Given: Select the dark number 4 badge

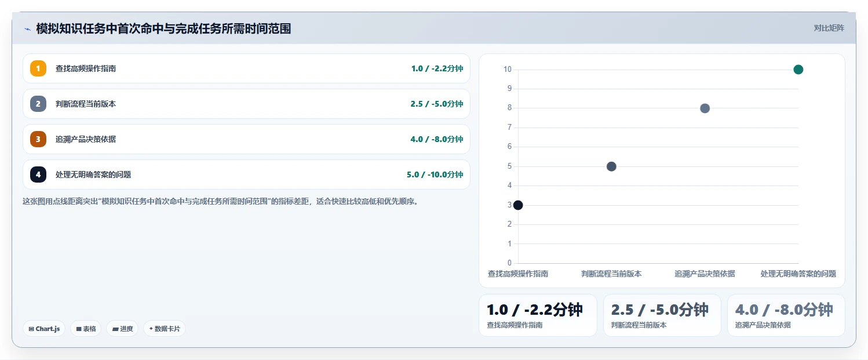Looking at the screenshot, I should 38,174.
